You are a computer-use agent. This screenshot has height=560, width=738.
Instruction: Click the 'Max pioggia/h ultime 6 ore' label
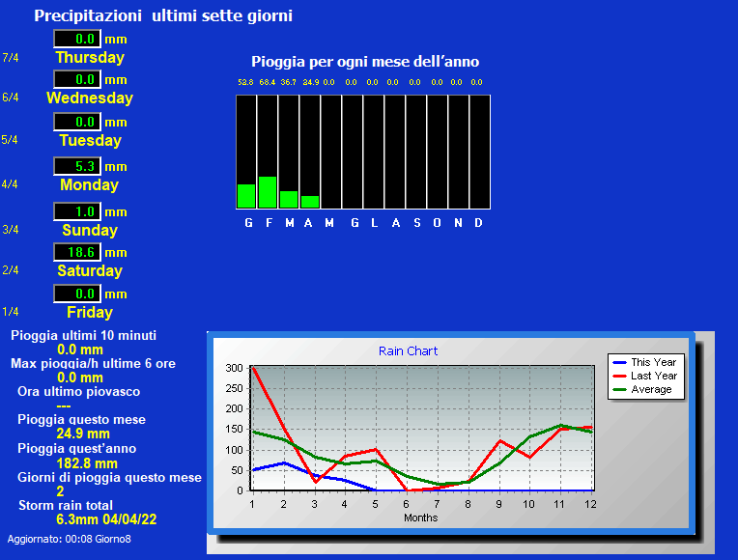click(93, 364)
